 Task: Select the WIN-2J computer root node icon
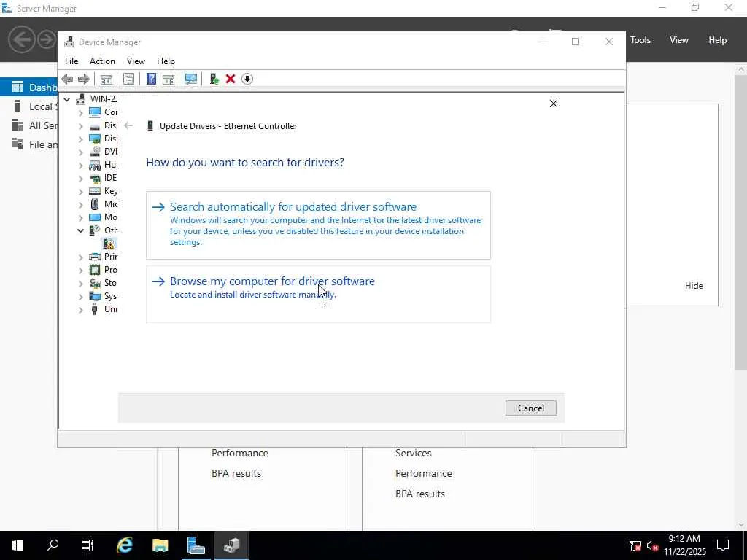click(81, 99)
